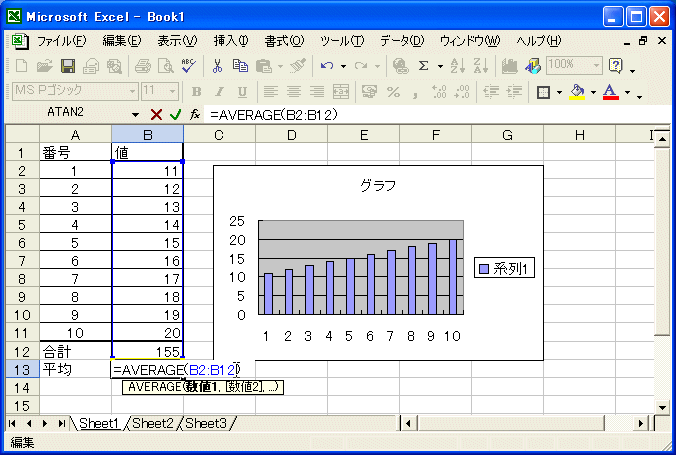Toggle bold formatting button
Screen dimensions: 676x455
(x=197, y=92)
